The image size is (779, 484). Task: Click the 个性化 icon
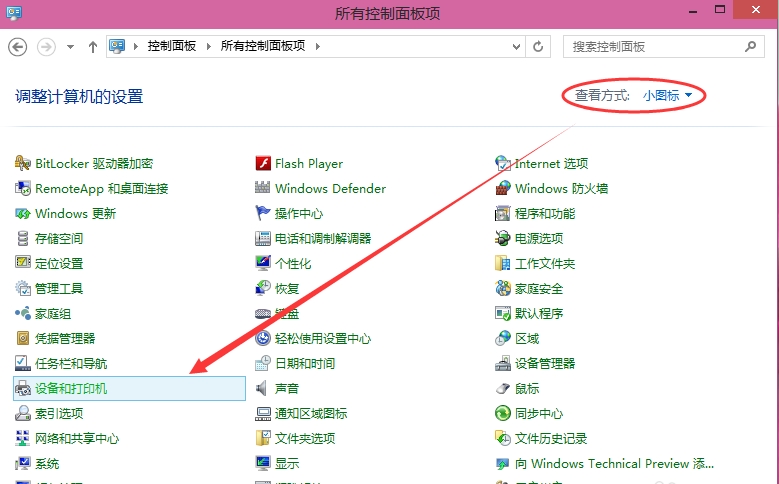coord(263,263)
